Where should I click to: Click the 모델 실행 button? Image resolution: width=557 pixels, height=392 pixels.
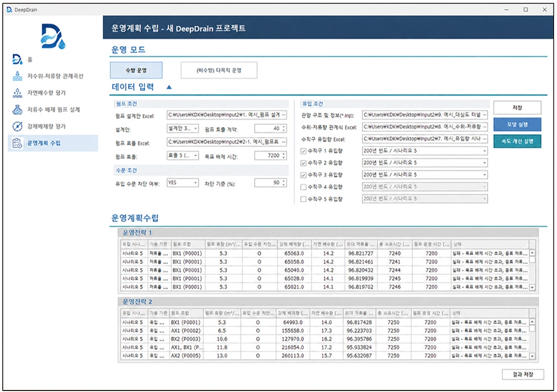517,124
